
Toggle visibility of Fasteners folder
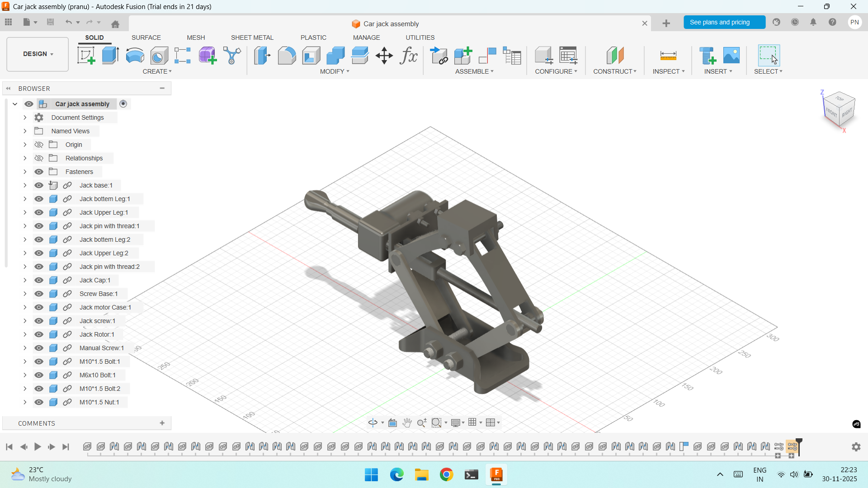pos(39,172)
